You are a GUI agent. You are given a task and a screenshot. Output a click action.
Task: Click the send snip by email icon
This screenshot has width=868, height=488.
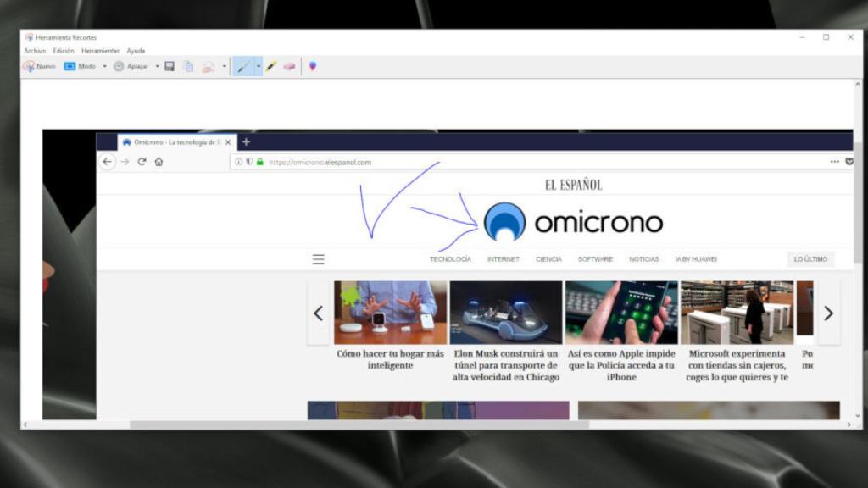click(x=208, y=66)
